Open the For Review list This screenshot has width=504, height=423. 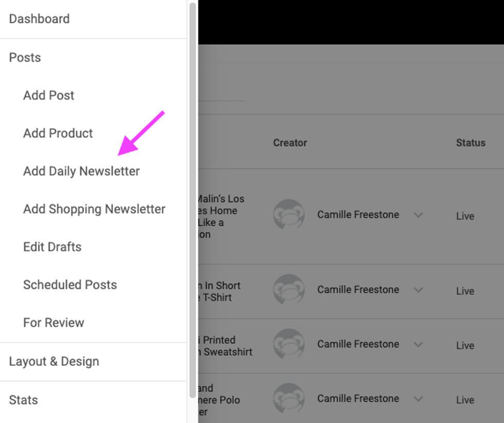53,323
